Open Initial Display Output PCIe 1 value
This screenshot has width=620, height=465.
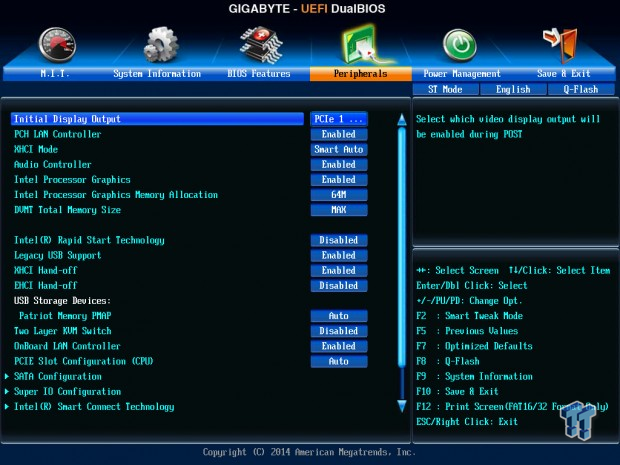(339, 119)
